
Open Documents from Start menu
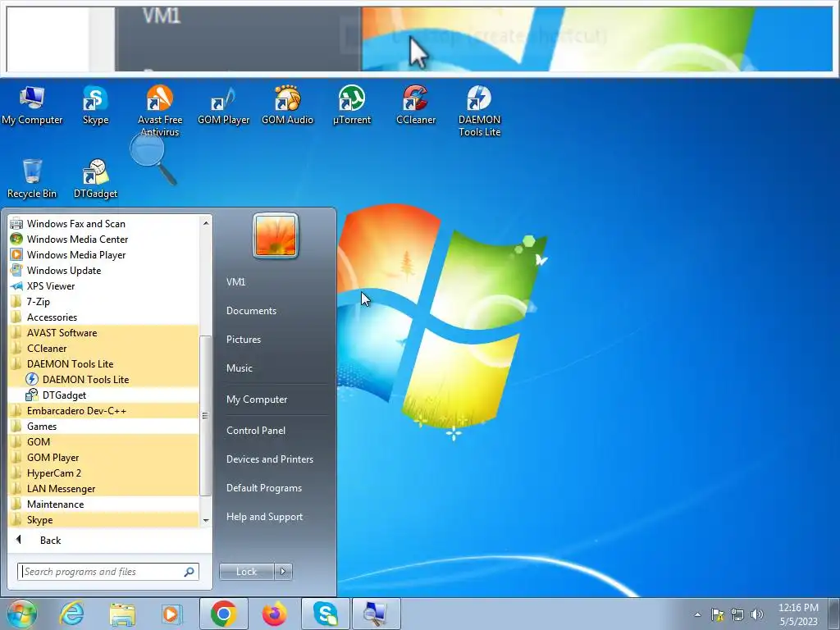point(251,311)
